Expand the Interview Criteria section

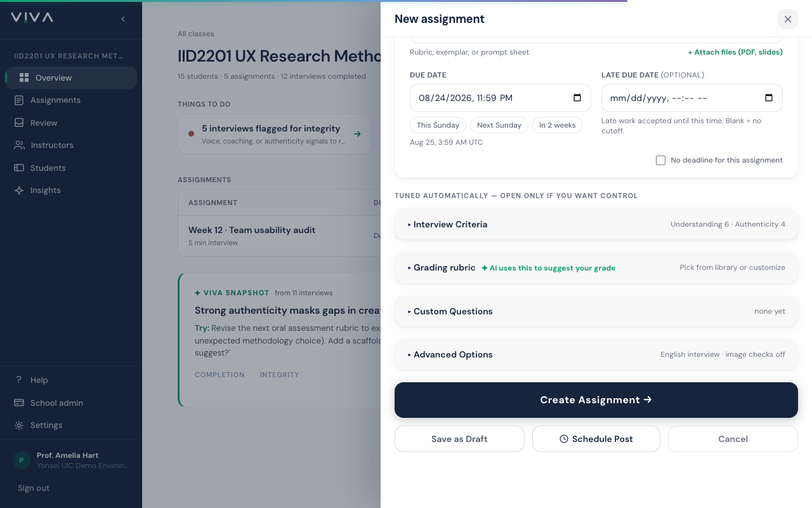[x=596, y=224]
